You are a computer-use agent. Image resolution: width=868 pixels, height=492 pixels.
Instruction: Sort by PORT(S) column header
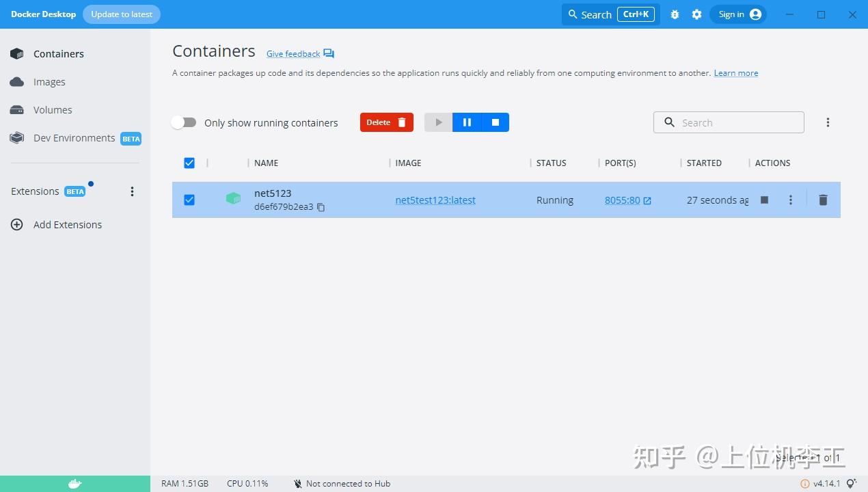(x=621, y=163)
